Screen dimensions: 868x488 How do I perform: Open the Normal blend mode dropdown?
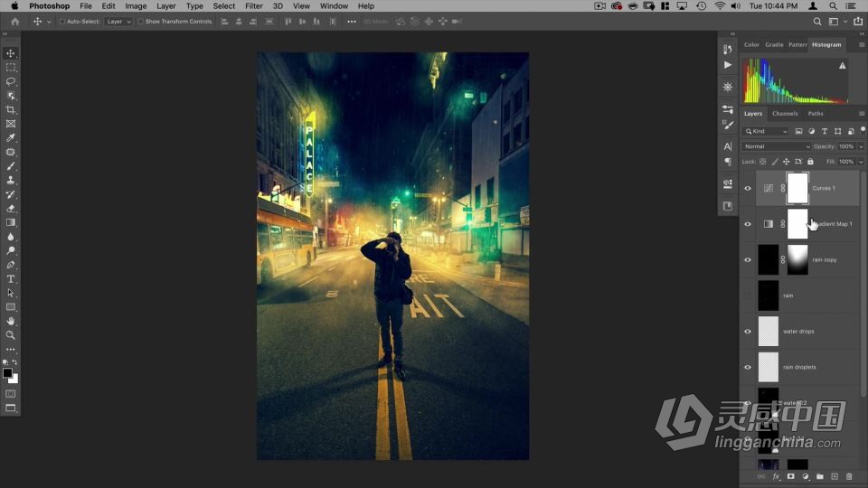pyautogui.click(x=777, y=146)
